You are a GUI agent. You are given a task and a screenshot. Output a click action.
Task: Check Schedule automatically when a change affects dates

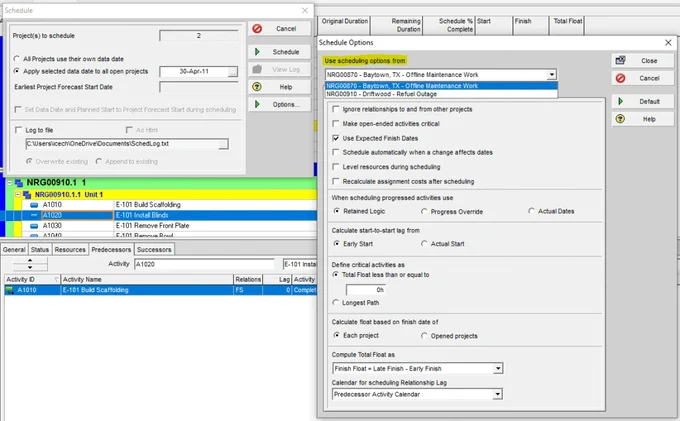pyautogui.click(x=335, y=152)
